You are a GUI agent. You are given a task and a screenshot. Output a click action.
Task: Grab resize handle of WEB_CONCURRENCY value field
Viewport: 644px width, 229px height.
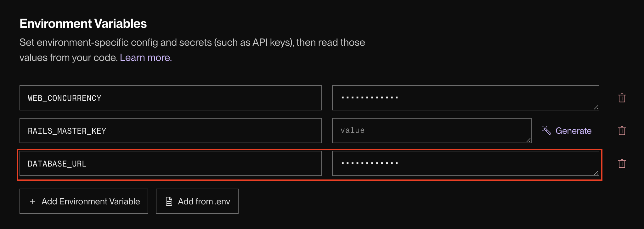(x=596, y=107)
